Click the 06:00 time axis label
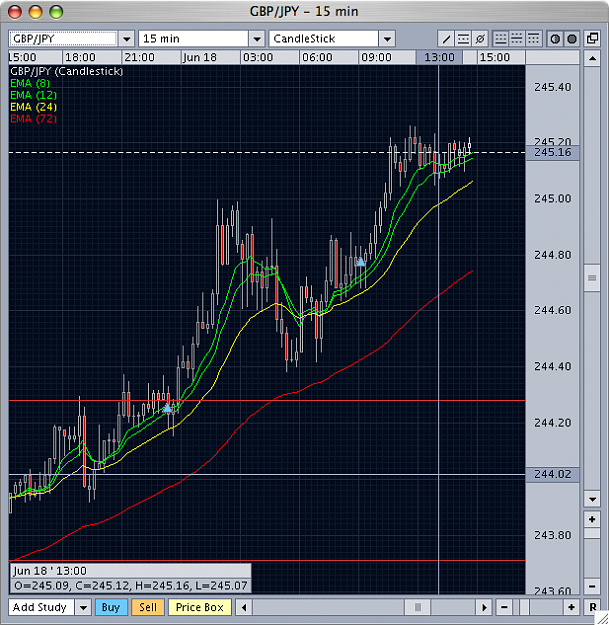609x625 pixels. 317,57
